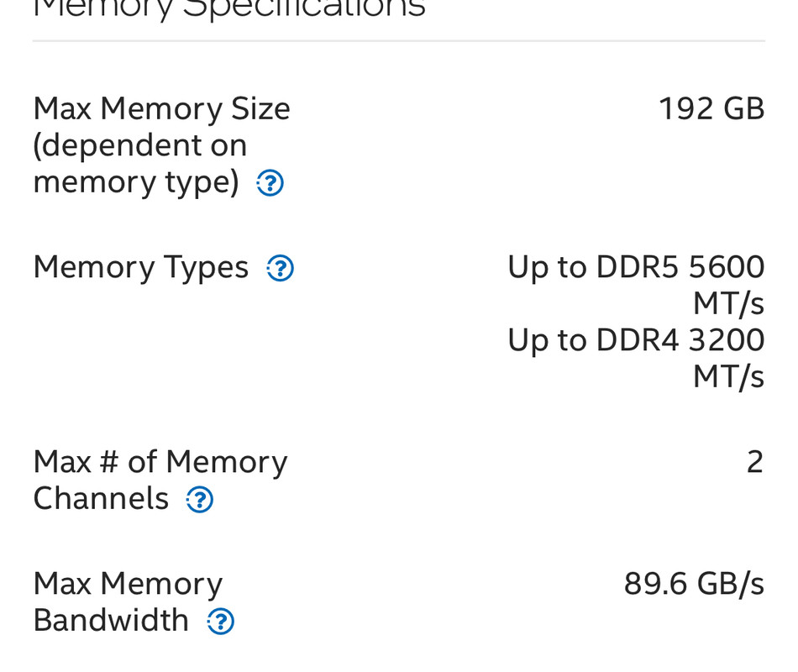The image size is (798, 672).
Task: Click the help icon beside Memory Types
Action: (280, 268)
